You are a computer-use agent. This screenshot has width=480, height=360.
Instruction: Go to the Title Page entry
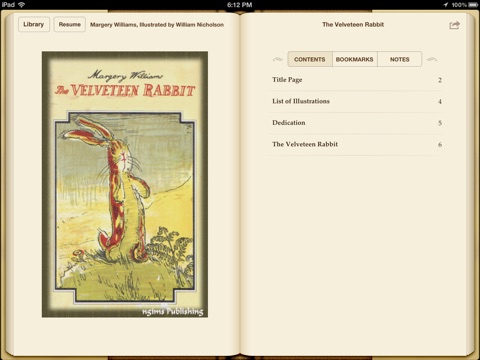[x=357, y=80]
